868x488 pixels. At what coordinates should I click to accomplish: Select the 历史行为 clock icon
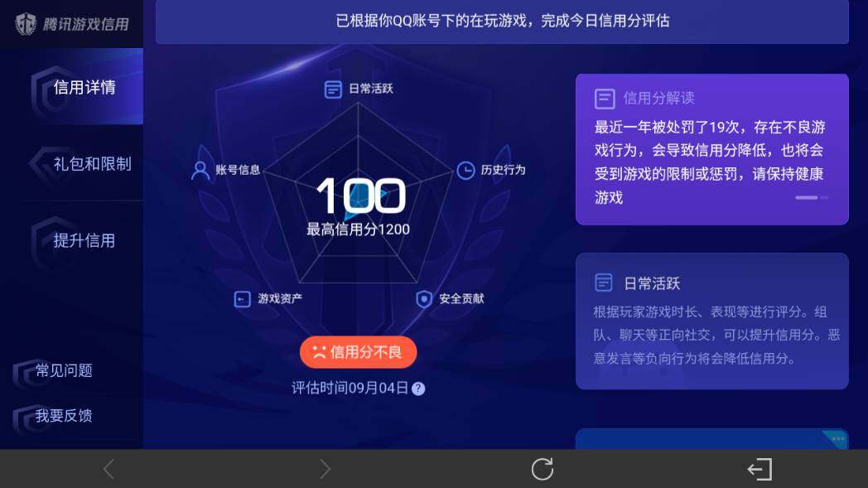click(465, 170)
